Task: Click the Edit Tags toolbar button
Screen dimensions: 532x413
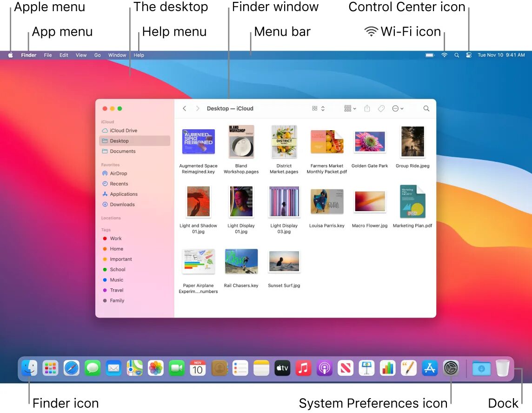Action: coord(381,108)
